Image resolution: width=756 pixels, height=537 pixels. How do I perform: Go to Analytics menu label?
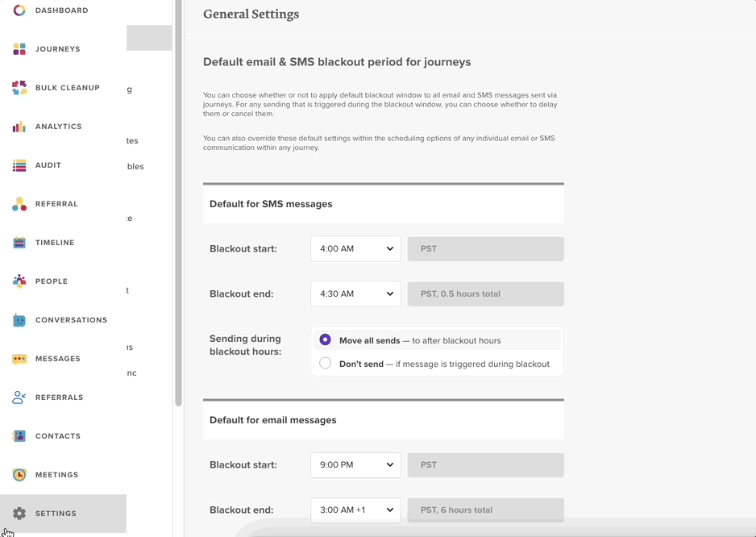point(58,127)
